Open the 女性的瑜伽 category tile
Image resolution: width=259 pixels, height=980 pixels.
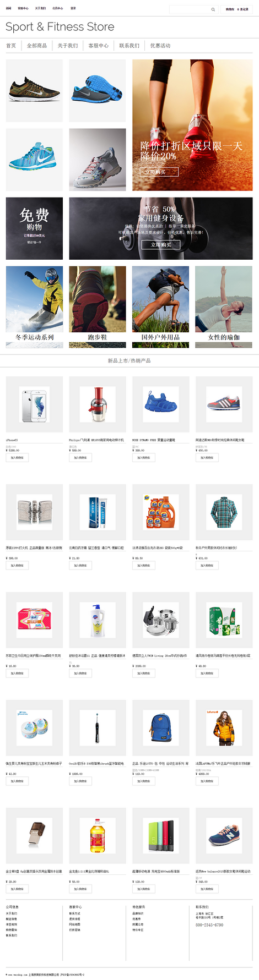click(x=224, y=307)
